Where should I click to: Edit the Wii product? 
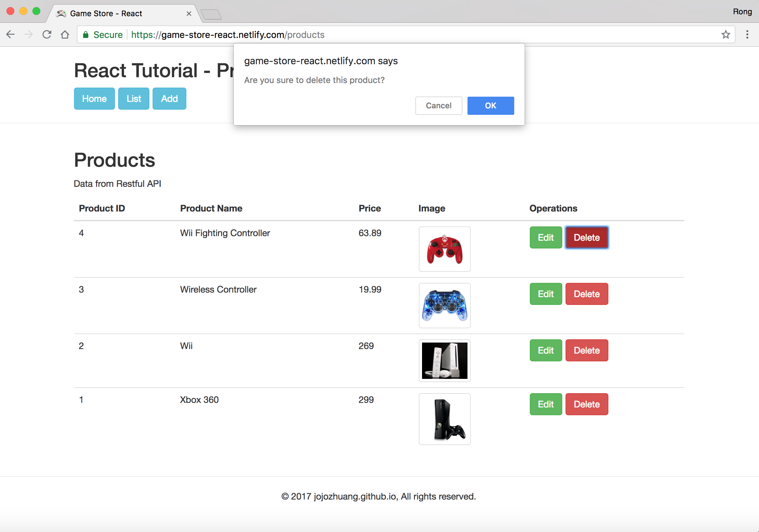point(546,350)
